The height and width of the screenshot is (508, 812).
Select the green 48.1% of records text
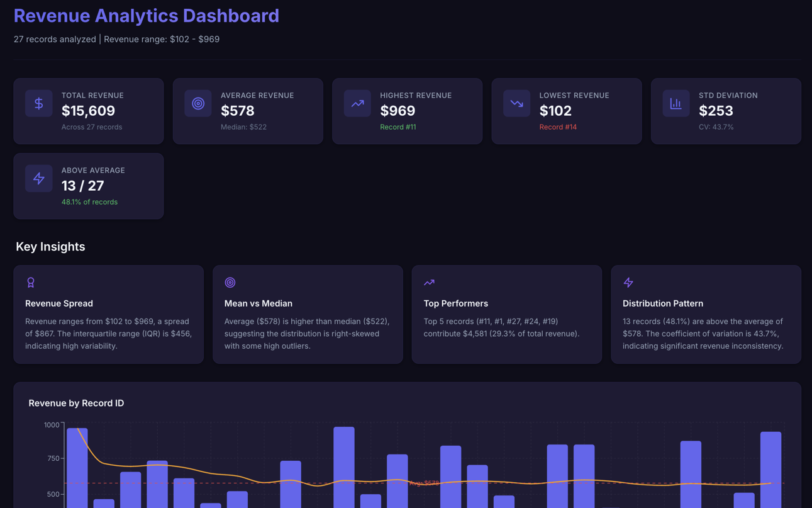89,202
